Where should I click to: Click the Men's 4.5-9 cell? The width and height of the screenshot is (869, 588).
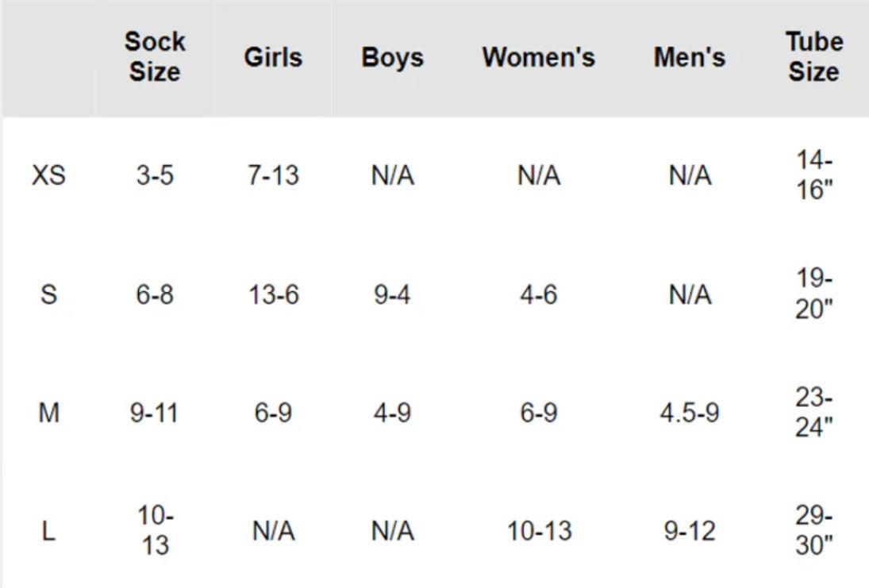[689, 413]
